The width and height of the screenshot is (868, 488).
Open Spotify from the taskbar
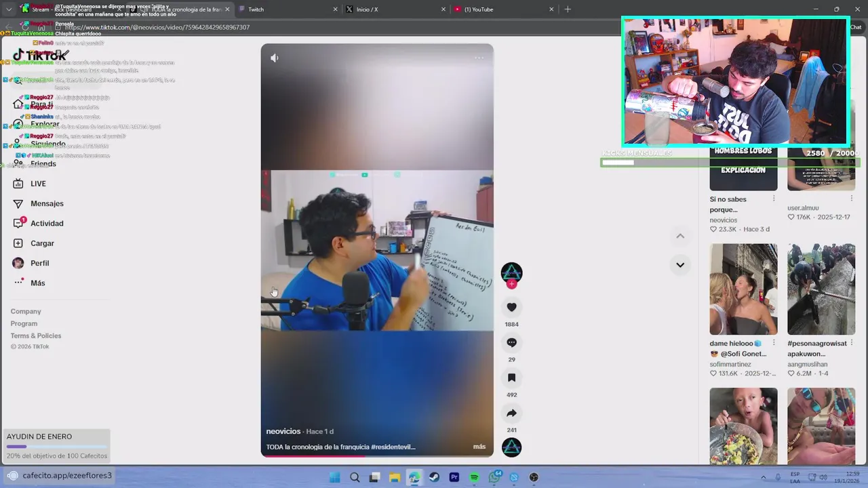(x=474, y=477)
